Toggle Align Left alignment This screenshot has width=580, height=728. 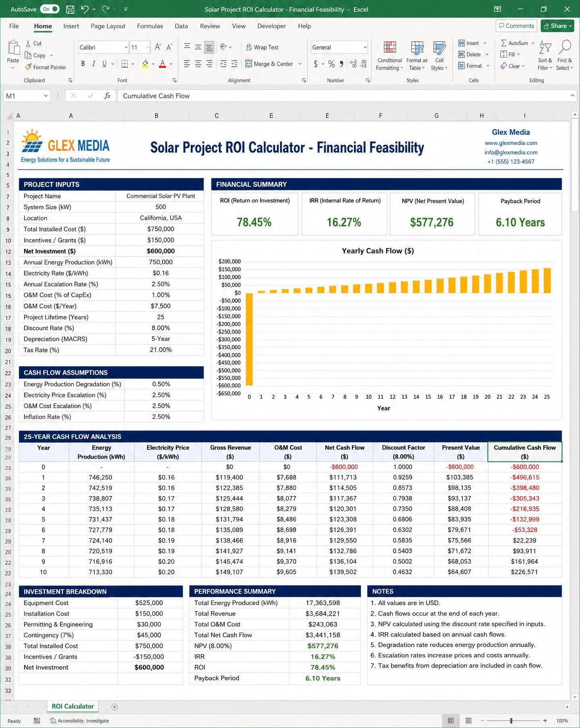pyautogui.click(x=187, y=64)
